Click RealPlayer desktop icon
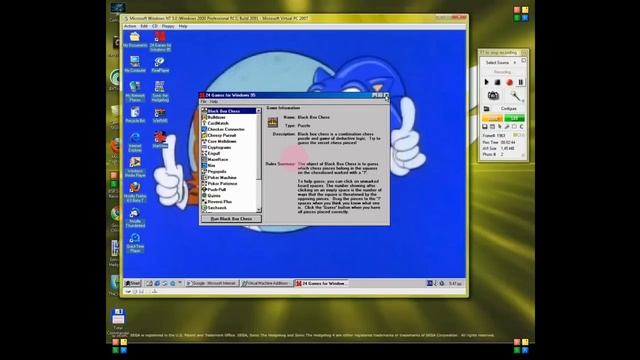 [160, 64]
